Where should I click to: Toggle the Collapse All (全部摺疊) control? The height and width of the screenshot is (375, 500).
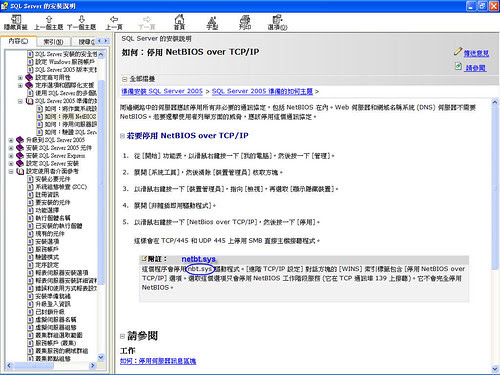pyautogui.click(x=138, y=79)
